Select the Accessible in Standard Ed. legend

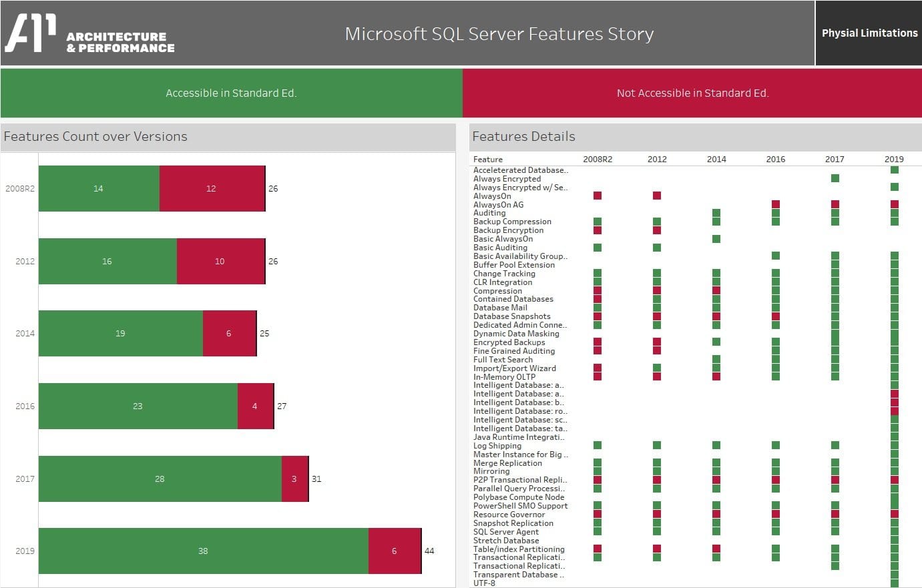click(231, 93)
